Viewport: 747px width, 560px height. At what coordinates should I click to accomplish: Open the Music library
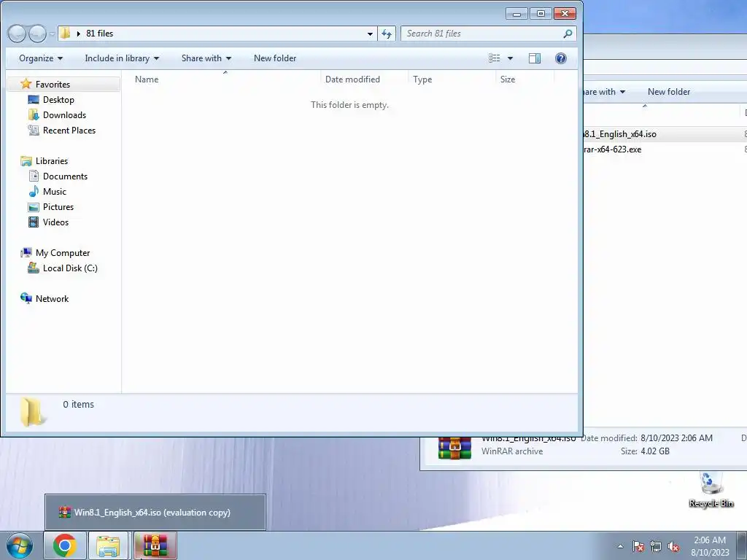54,192
